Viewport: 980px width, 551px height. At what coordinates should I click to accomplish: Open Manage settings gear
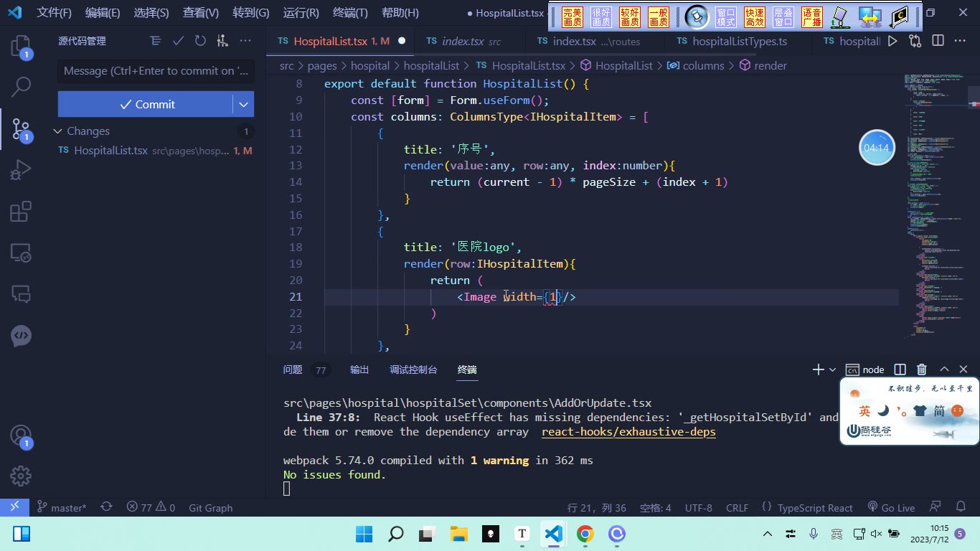21,476
